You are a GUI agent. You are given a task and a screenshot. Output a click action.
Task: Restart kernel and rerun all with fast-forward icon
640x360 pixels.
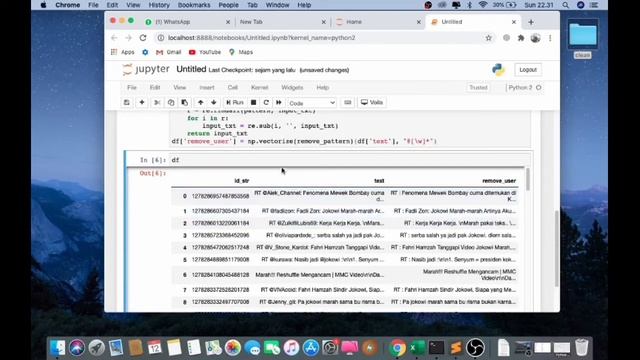tap(279, 102)
